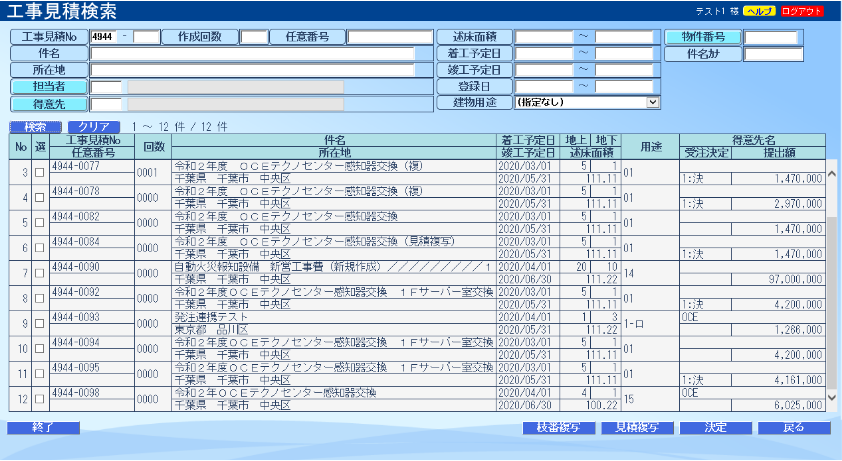Image resolution: width=842 pixels, height=461 pixels.
Task: Open the 担当者 lookup button
Action: click(x=49, y=87)
